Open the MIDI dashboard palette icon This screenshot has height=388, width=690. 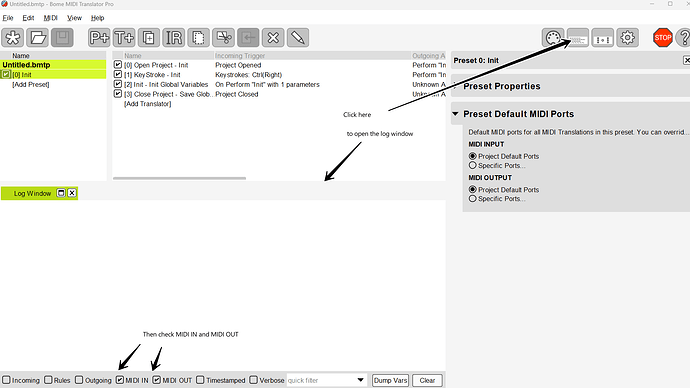[553, 38]
